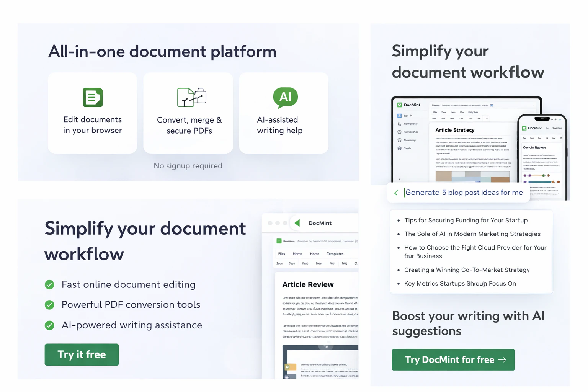Open the Templates tab in browser mockup
Screen dimensions: 588x392
point(335,254)
